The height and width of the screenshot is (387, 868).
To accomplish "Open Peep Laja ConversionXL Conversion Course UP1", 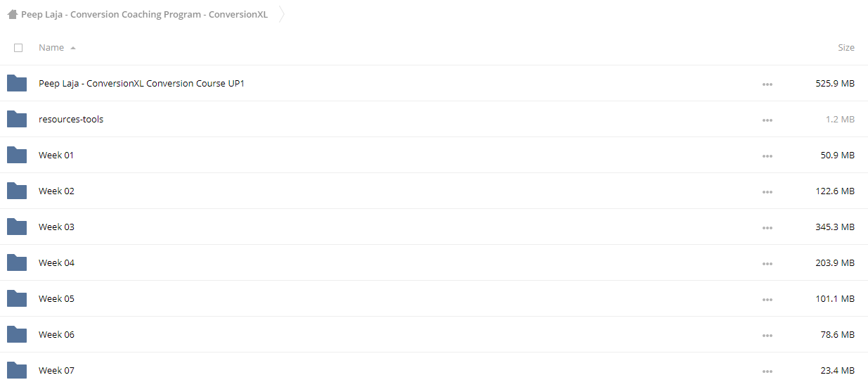I will click(141, 83).
